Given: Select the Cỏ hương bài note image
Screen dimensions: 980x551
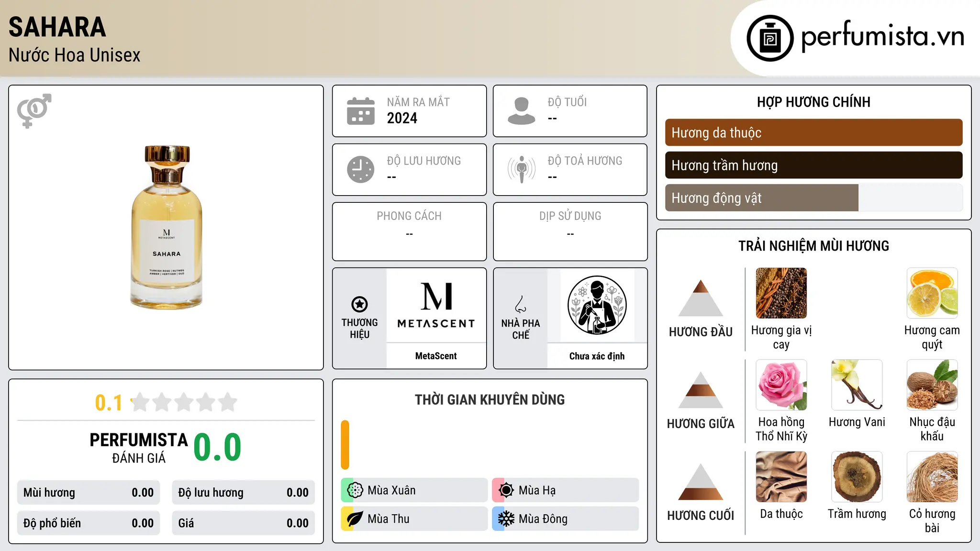Looking at the screenshot, I should tap(932, 477).
